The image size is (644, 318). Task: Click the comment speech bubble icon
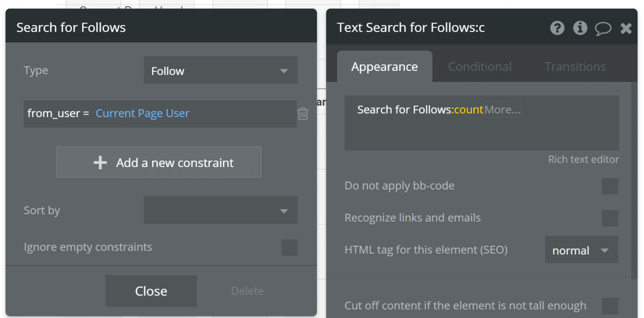pyautogui.click(x=603, y=28)
